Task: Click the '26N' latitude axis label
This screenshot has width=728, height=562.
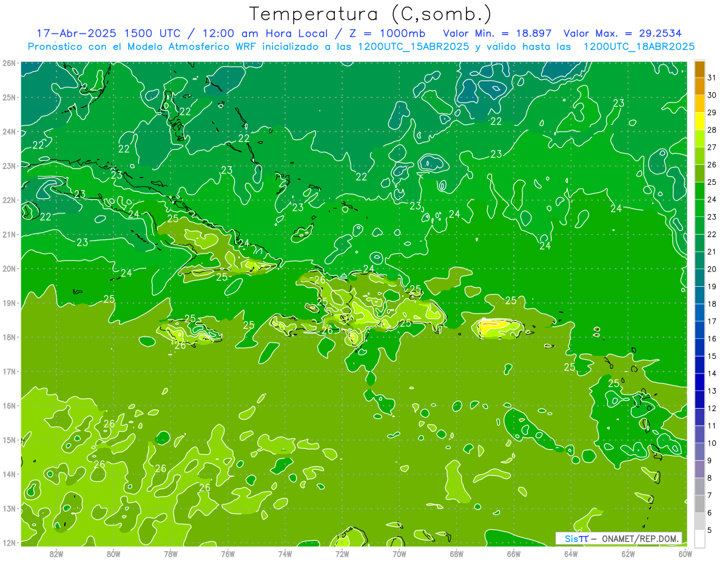Action: coord(8,63)
